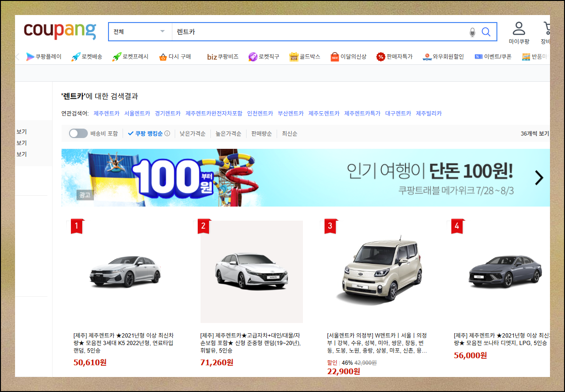
Task: Show info icon next to 쿠팡 랭킹순
Action: point(167,134)
